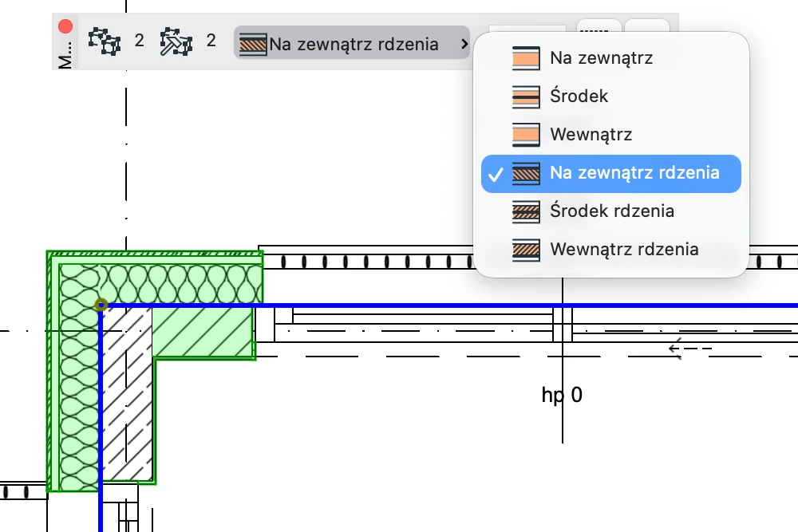Click the chevron arrow on the reference line dropdown
The height and width of the screenshot is (532, 798).
[x=464, y=43]
